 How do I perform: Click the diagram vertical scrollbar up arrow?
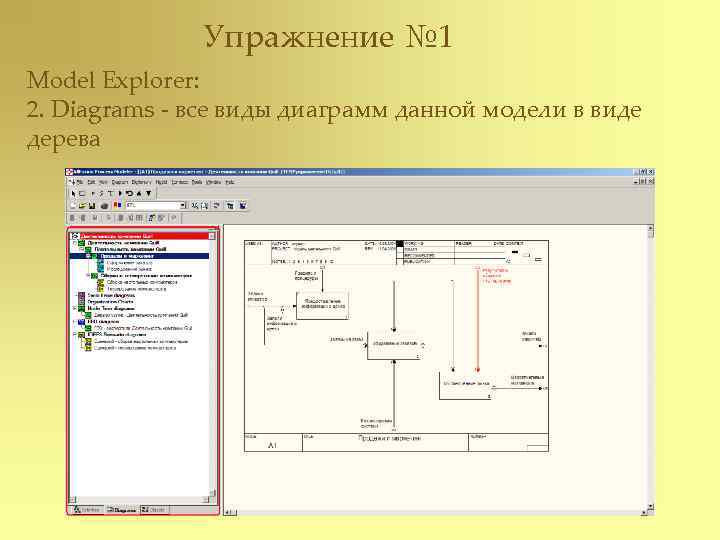(650, 228)
